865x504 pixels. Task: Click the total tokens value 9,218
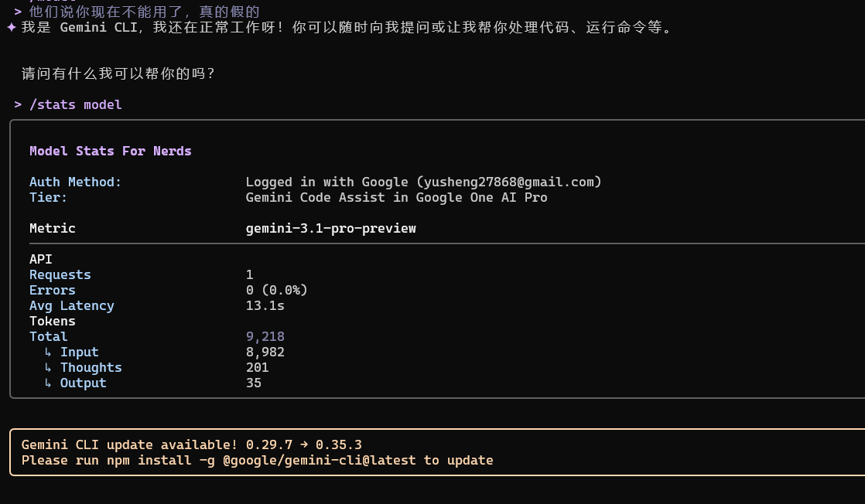click(x=265, y=336)
